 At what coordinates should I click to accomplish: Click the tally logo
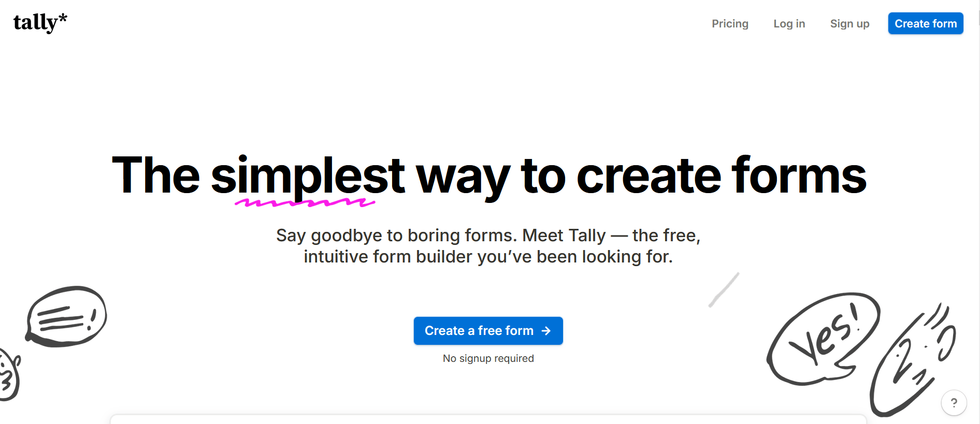40,22
